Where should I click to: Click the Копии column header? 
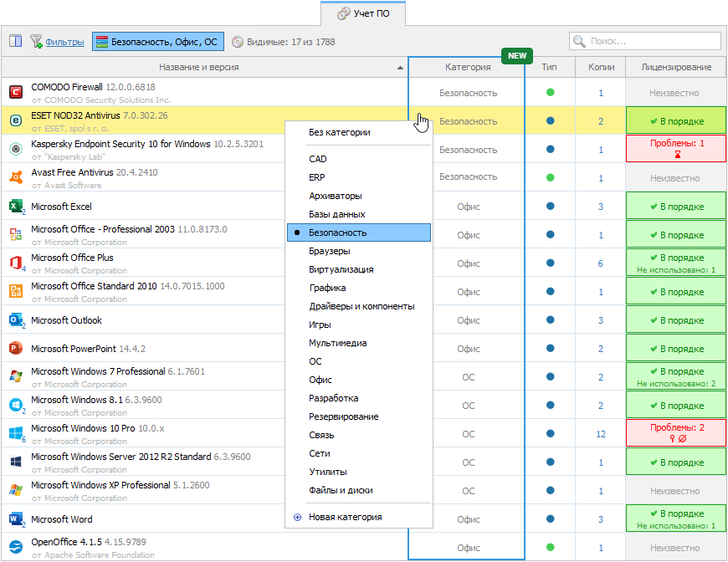(601, 67)
